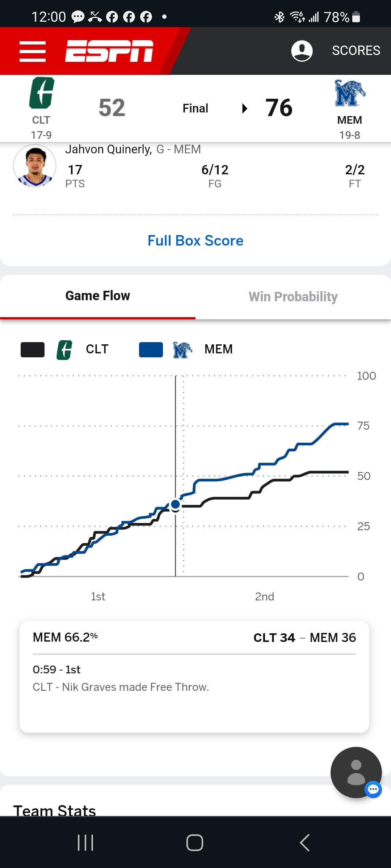391x868 pixels.
Task: Tap the Charlotte team logo in header
Action: [41, 93]
